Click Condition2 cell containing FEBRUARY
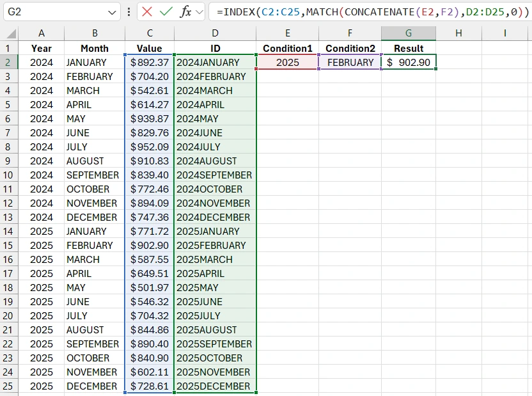Image resolution: width=532 pixels, height=396 pixels. click(350, 62)
